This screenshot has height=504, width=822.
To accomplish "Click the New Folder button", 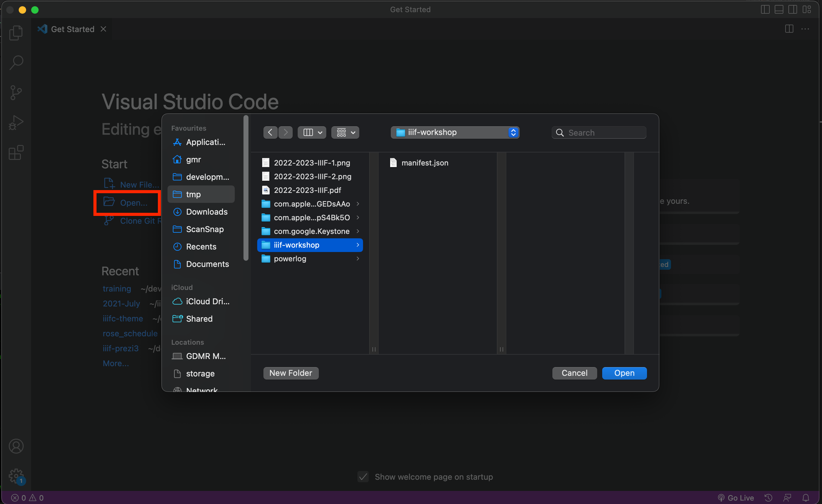I will [x=291, y=373].
